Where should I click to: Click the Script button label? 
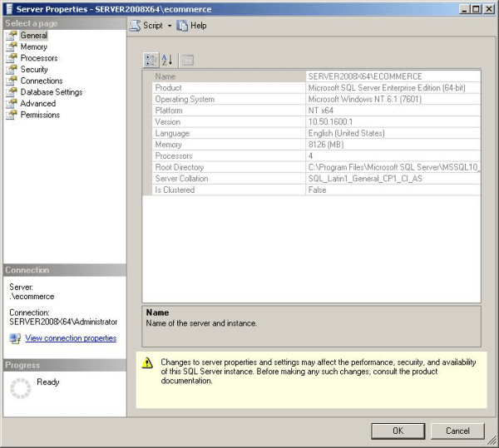tap(153, 26)
